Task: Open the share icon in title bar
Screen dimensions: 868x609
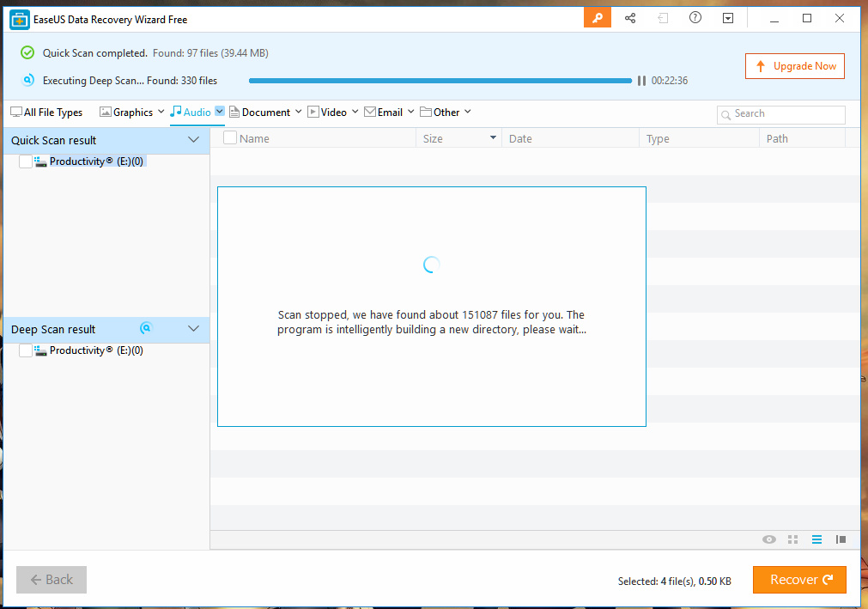Action: [x=630, y=18]
